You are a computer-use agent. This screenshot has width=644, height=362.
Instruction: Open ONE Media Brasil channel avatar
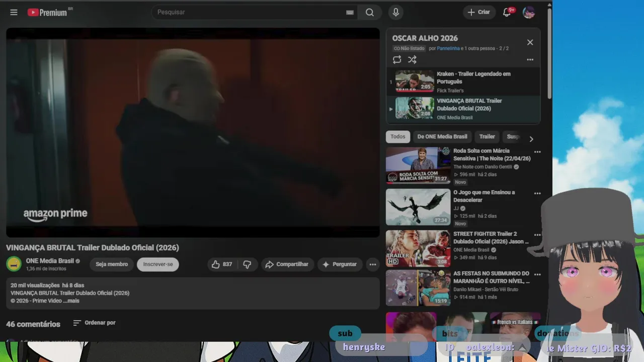(x=14, y=264)
